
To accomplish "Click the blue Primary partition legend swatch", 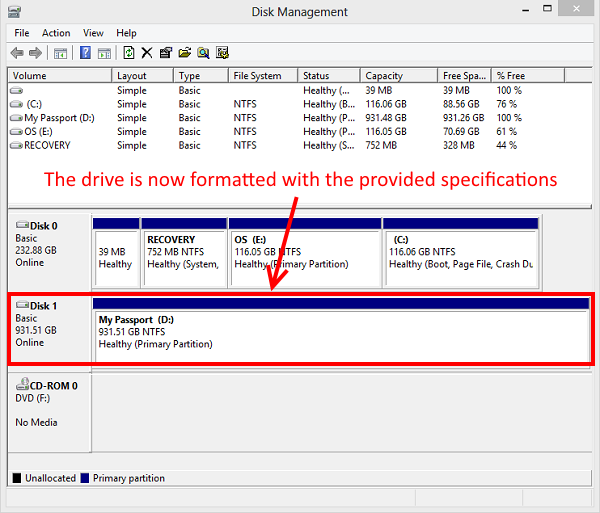I will tap(85, 478).
